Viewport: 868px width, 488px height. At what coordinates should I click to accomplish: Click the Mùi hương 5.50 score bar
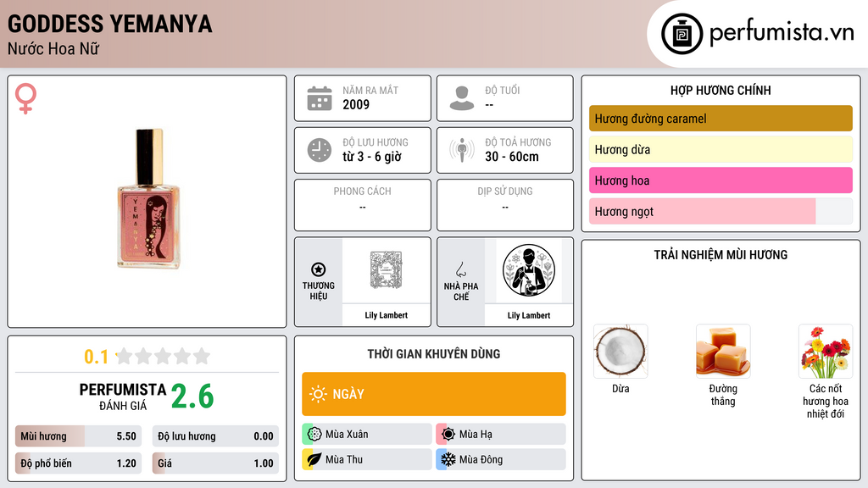click(78, 436)
